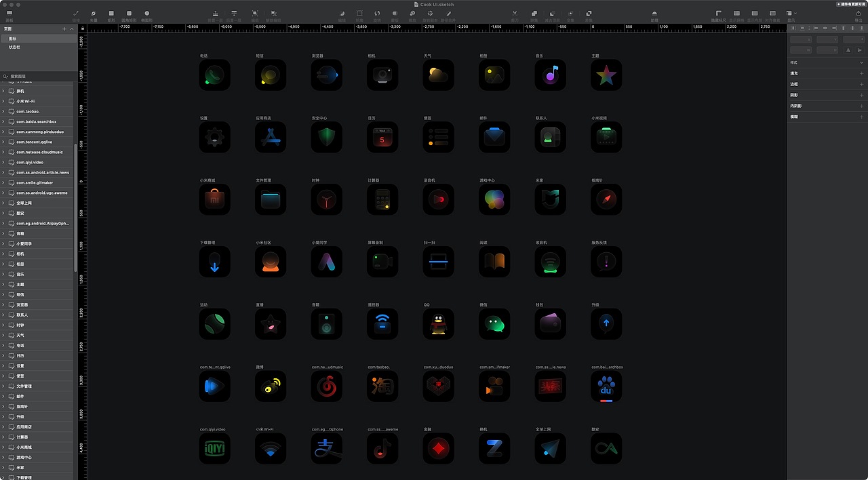Click the 搜索图层 layer search field

[39, 77]
